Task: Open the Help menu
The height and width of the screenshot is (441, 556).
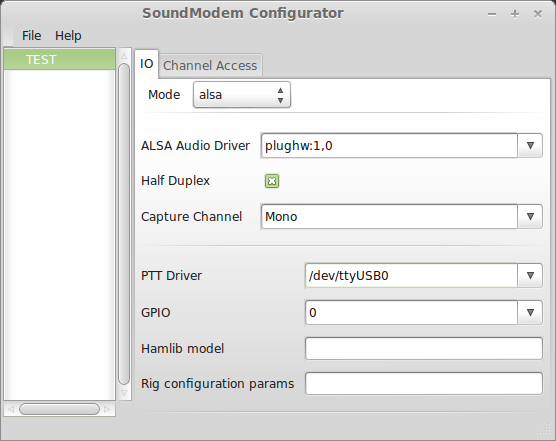Action: tap(68, 35)
